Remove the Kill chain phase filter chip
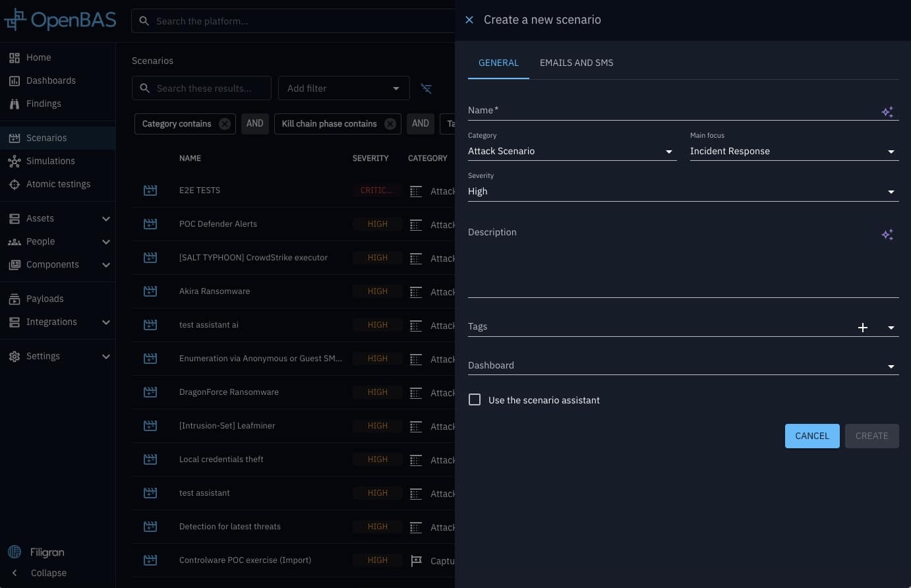The height and width of the screenshot is (588, 911). click(x=390, y=124)
